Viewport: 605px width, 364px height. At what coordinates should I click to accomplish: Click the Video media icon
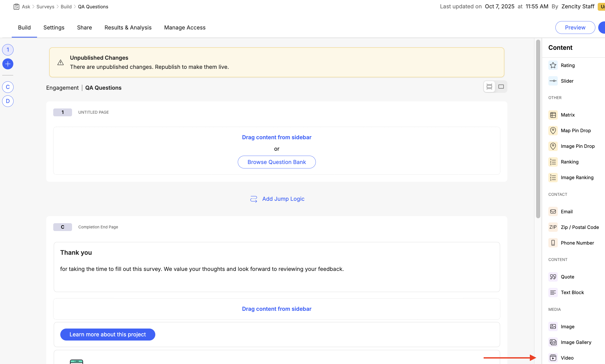pos(553,358)
